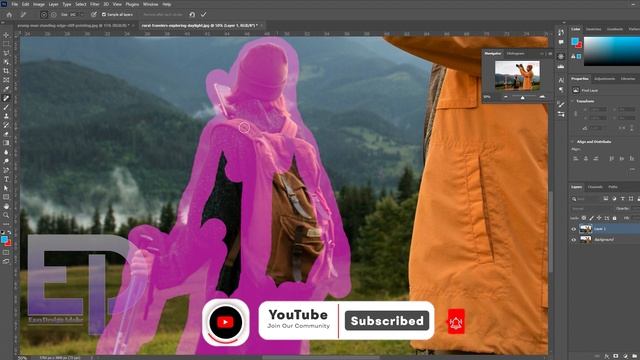Screen dimensions: 640x360
Task: Click the align top edges icon
Action: (611, 158)
